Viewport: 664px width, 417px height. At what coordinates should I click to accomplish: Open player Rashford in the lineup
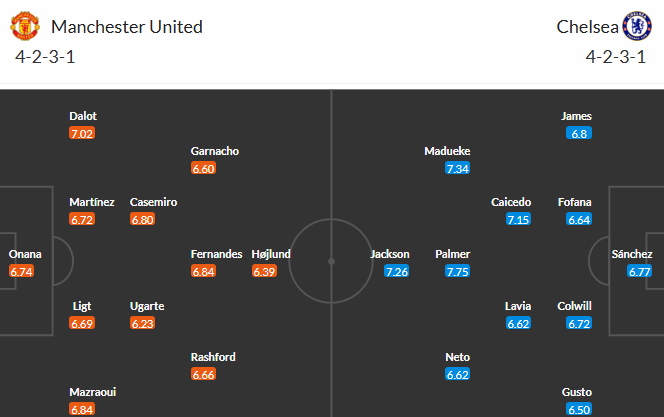tap(213, 357)
